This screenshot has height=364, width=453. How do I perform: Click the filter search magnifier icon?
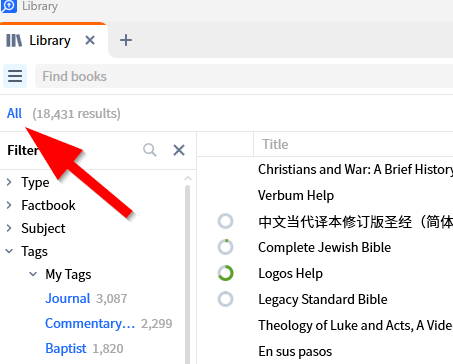click(x=150, y=150)
